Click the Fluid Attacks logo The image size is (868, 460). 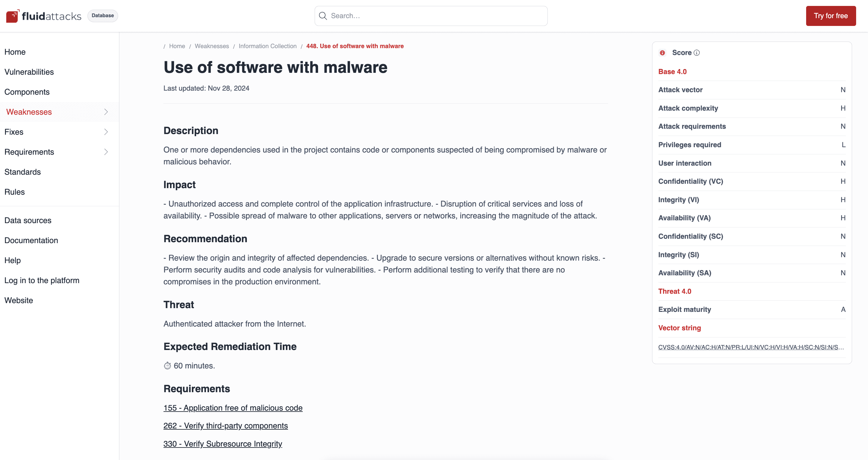pos(43,16)
